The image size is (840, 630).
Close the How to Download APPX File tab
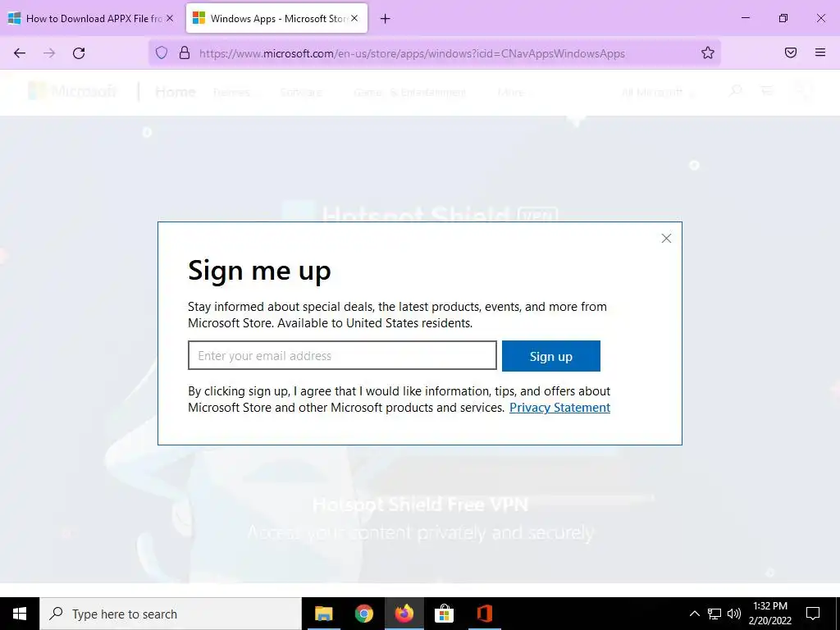[x=170, y=18]
